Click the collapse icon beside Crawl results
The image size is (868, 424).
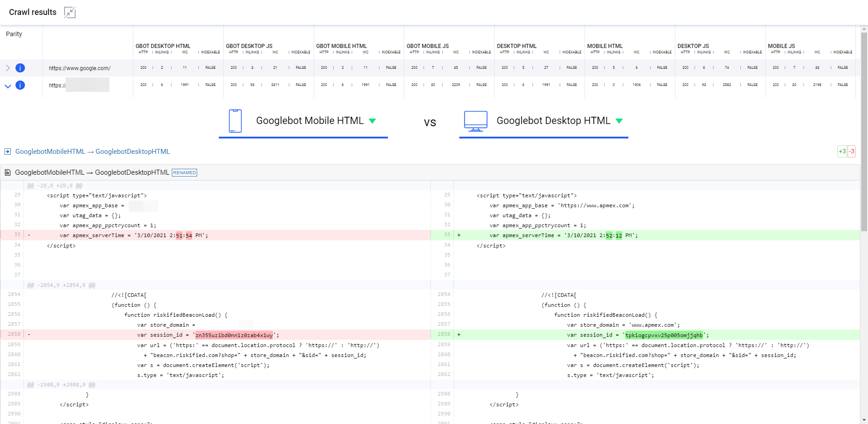(x=70, y=12)
